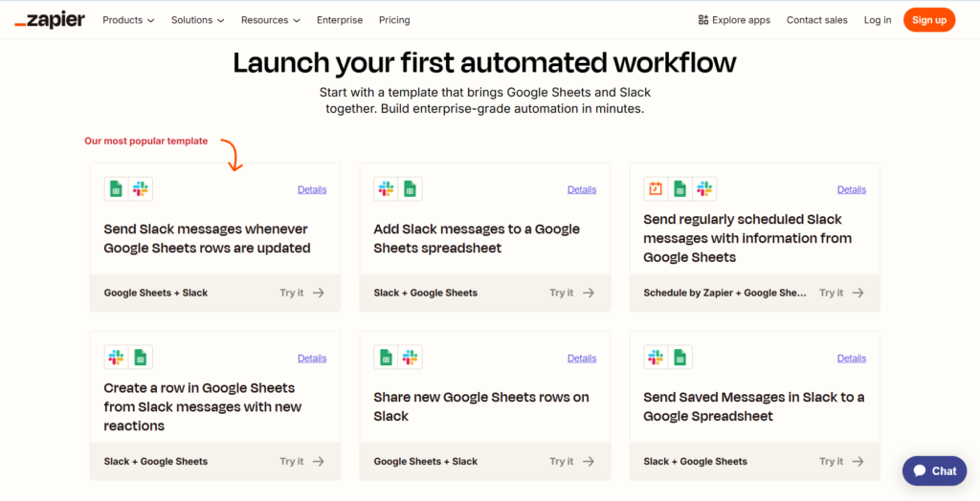Open the Chat widget
The width and height of the screenshot is (980, 501).
pyautogui.click(x=934, y=471)
